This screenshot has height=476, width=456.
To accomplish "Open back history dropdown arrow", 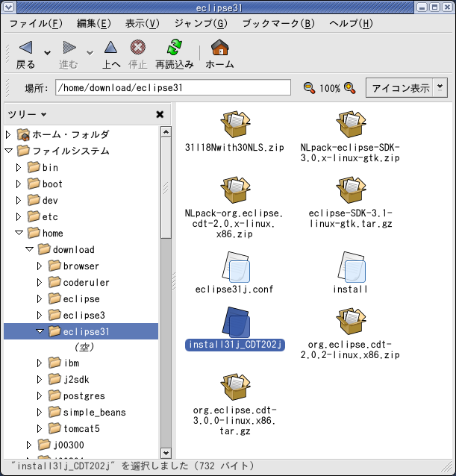I will (x=47, y=53).
